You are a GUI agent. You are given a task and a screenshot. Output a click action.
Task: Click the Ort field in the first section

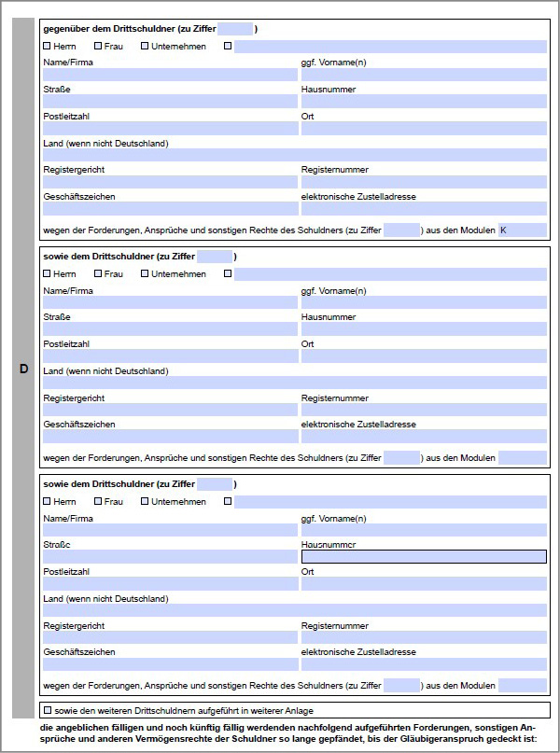click(x=424, y=129)
